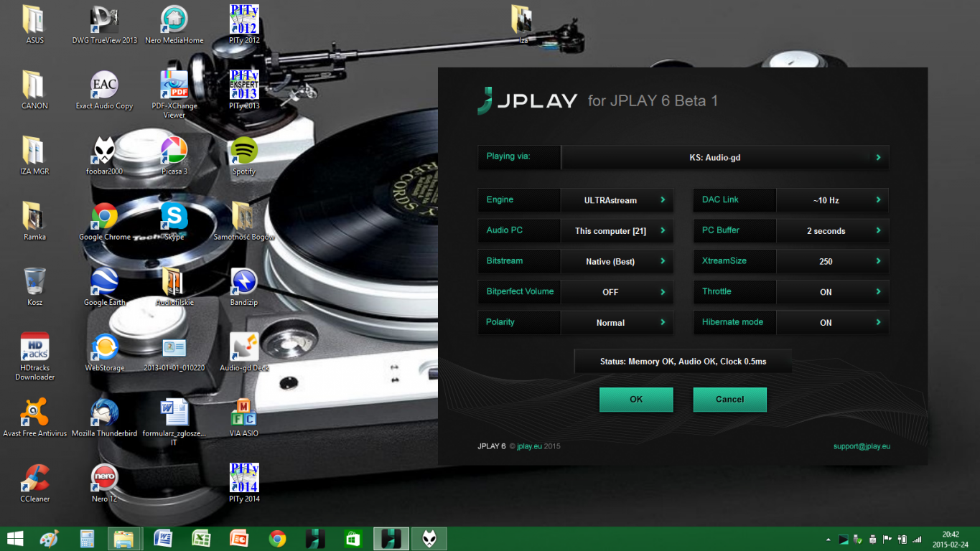This screenshot has height=551, width=980.
Task: Confirm JPLAY settings with OK
Action: pyautogui.click(x=636, y=400)
